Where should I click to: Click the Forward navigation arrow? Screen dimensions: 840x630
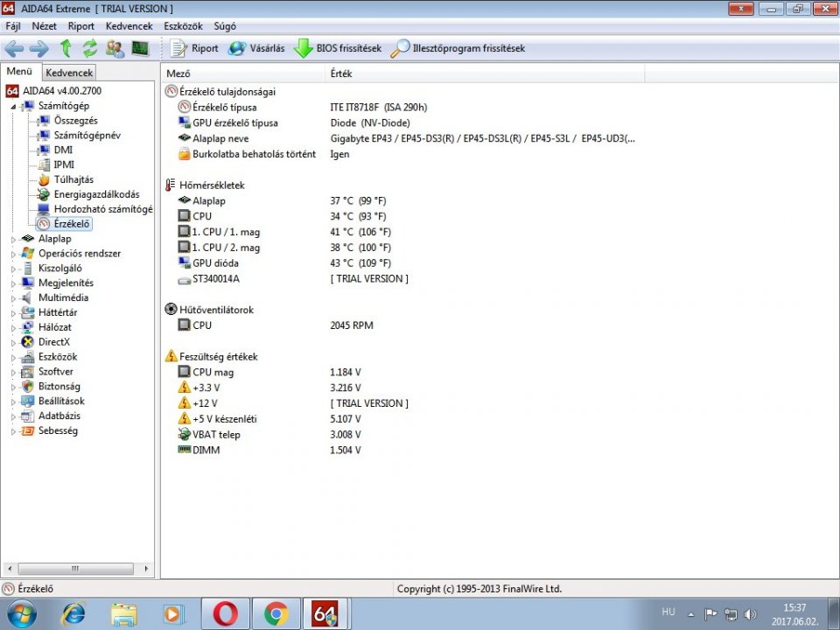(39, 49)
